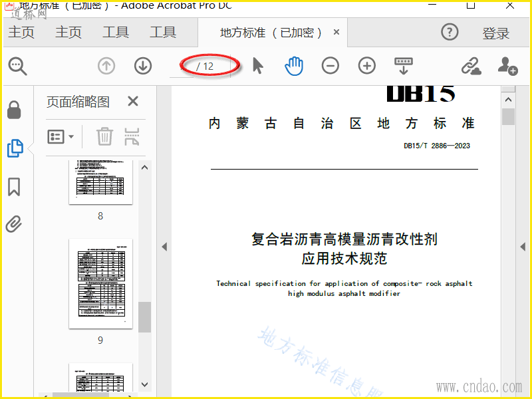Click the extract pages icon in thumbnails panel

132,136
